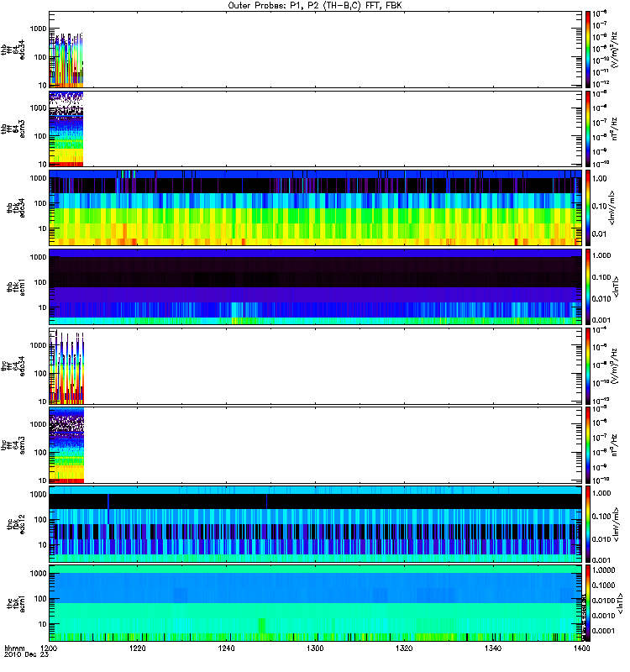Click the '1.0000' color scale value of bottom panel
The height and width of the screenshot is (672, 630).
click(x=603, y=570)
